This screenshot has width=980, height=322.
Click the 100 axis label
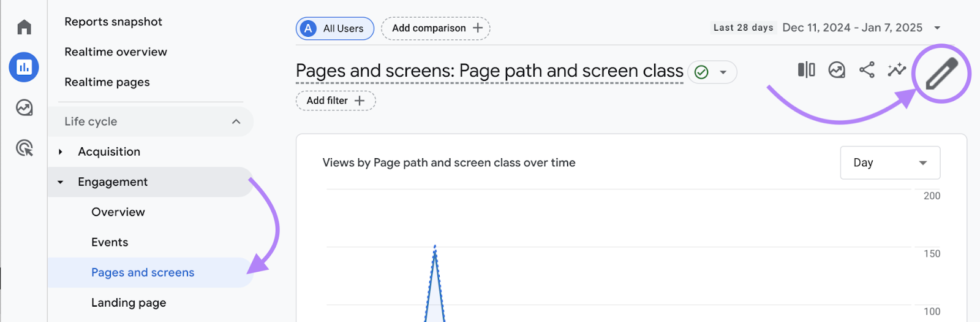(932, 311)
